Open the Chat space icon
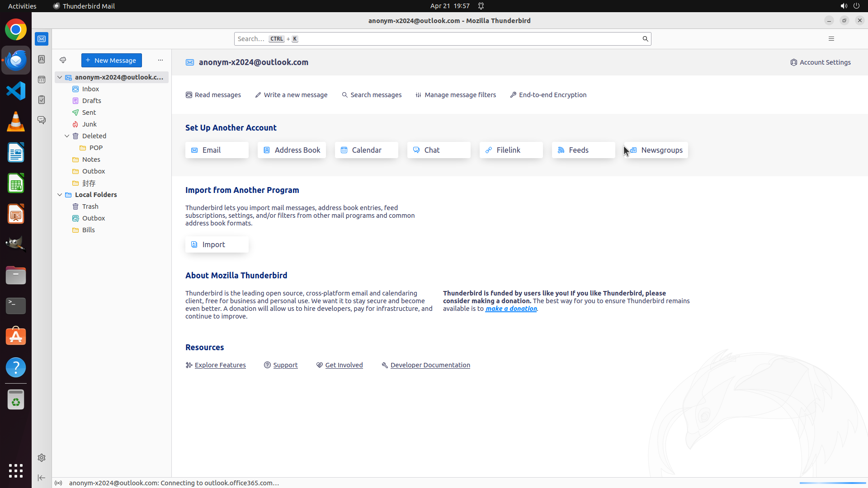 click(42, 120)
